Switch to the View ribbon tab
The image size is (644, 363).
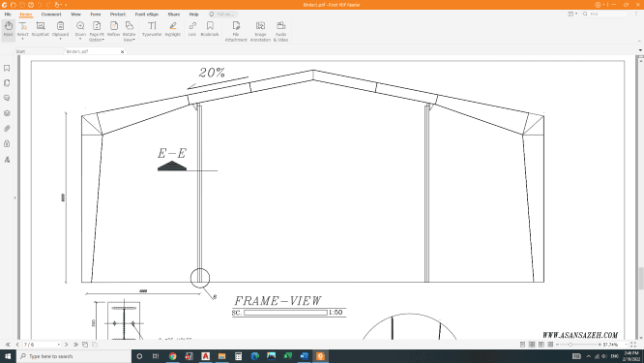(75, 14)
